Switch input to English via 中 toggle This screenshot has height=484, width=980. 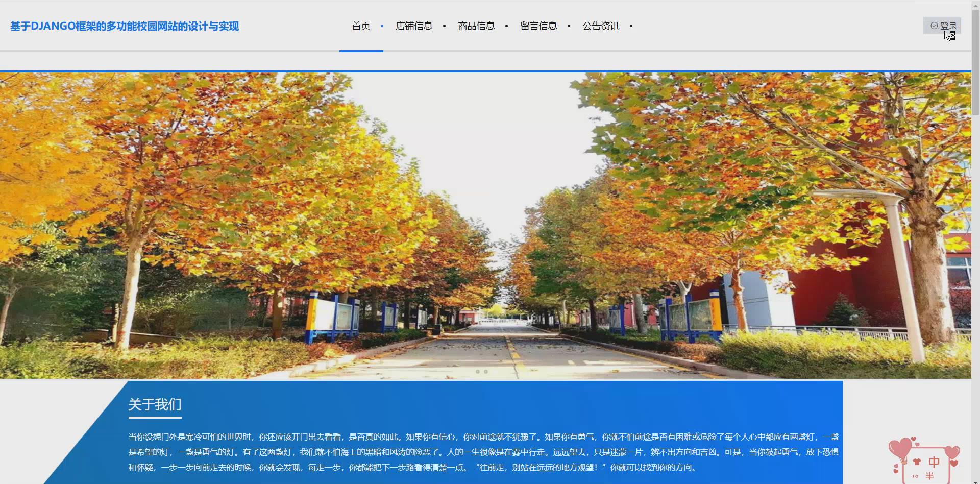pos(935,462)
